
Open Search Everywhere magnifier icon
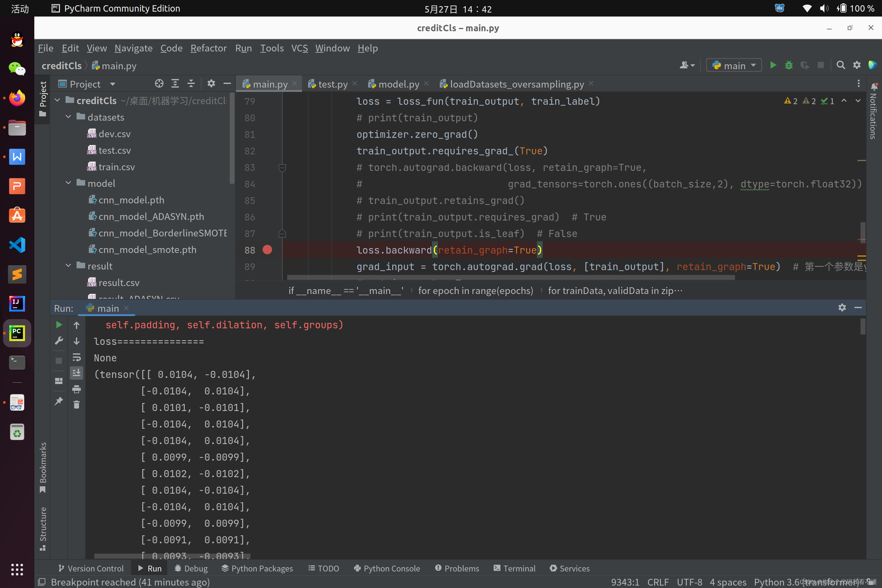click(841, 65)
